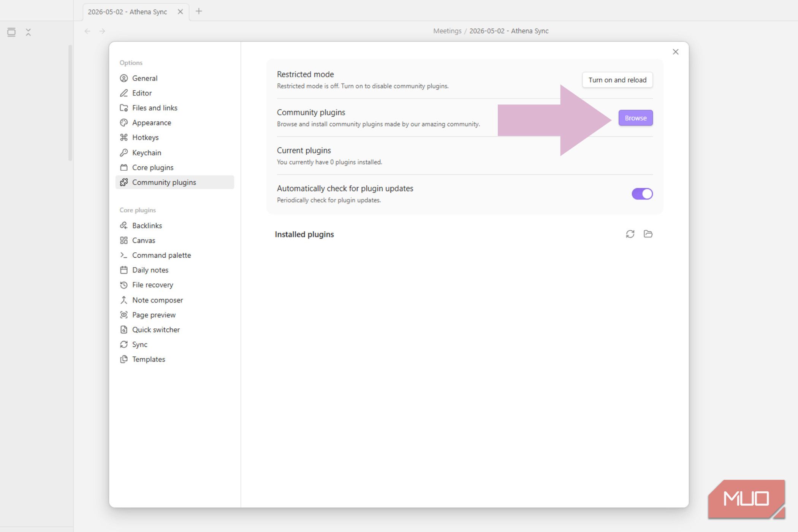Open Appearance settings
Screen dimensions: 798x532
pos(174,123)
